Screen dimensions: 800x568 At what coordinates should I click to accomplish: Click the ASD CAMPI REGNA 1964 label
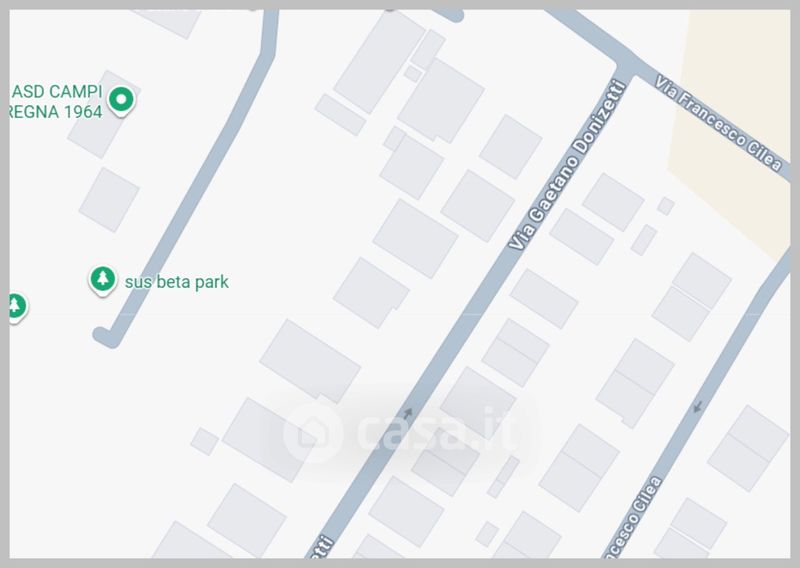(56, 102)
